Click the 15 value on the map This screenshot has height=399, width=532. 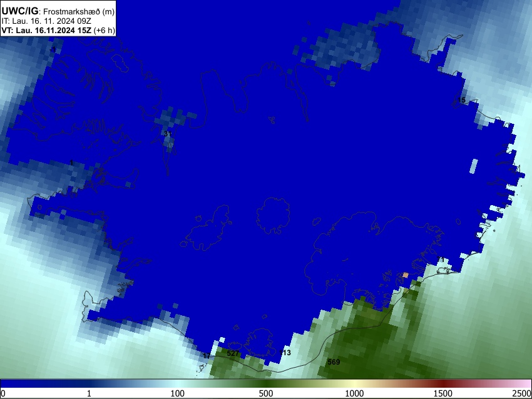(462, 100)
